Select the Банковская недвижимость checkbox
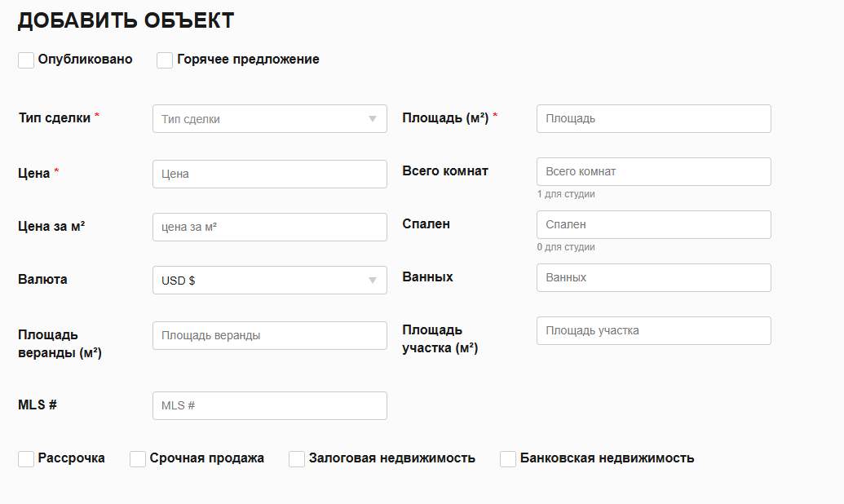 [x=508, y=459]
